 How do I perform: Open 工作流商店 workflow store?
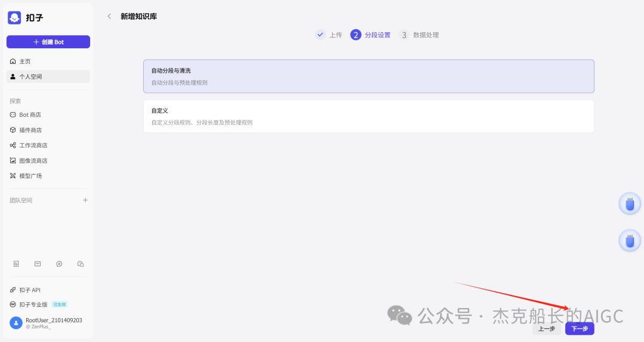pos(48,145)
